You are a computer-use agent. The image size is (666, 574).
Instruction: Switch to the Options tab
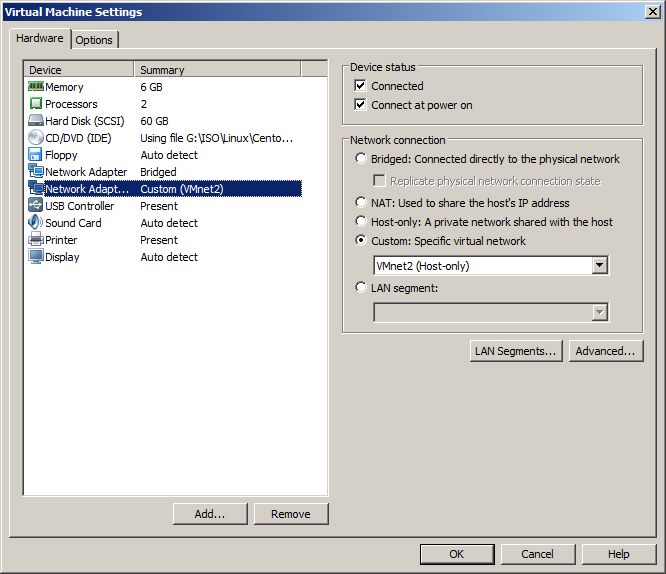click(x=94, y=40)
